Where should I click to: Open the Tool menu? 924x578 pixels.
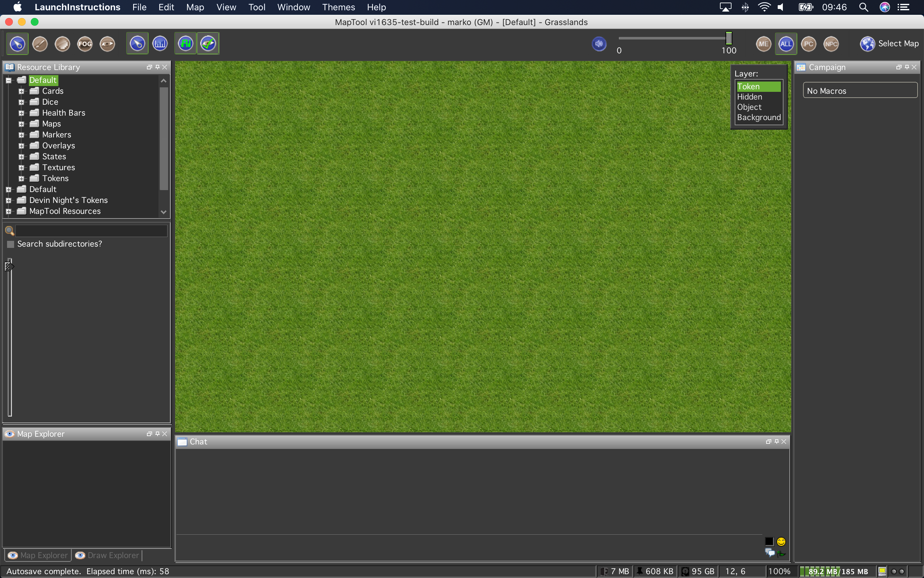pos(257,7)
